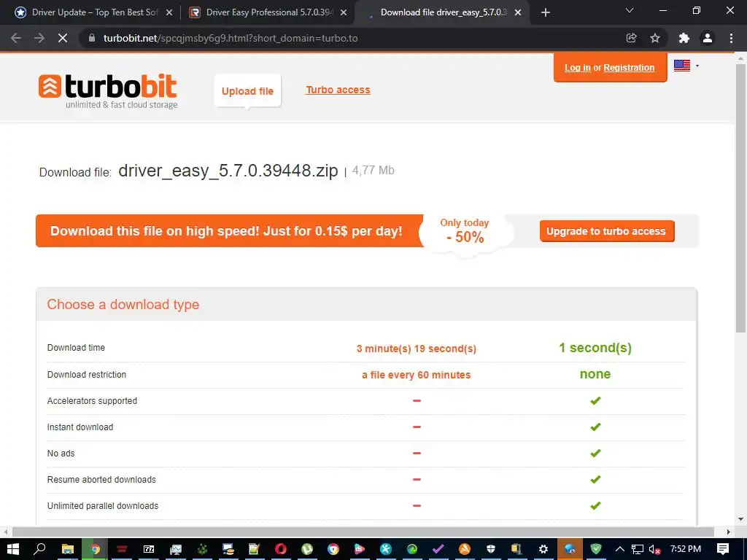Viewport: 747px width, 560px height.
Task: Click the 'Accelerators supported' row label
Action: click(x=92, y=401)
